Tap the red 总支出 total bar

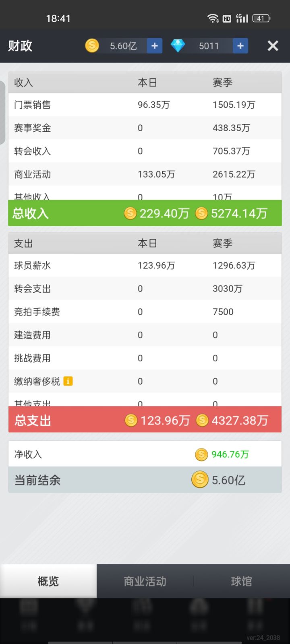click(145, 419)
